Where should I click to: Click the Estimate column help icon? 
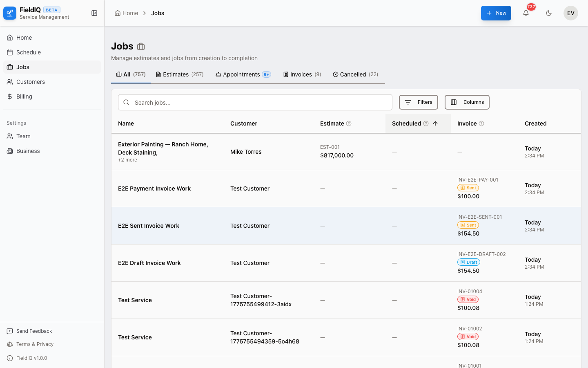[x=349, y=123]
